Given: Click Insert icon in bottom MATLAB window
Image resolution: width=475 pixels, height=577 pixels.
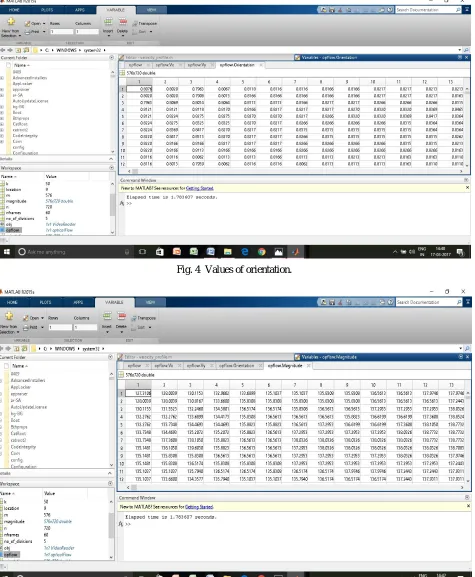Looking at the screenshot, I should [107, 316].
